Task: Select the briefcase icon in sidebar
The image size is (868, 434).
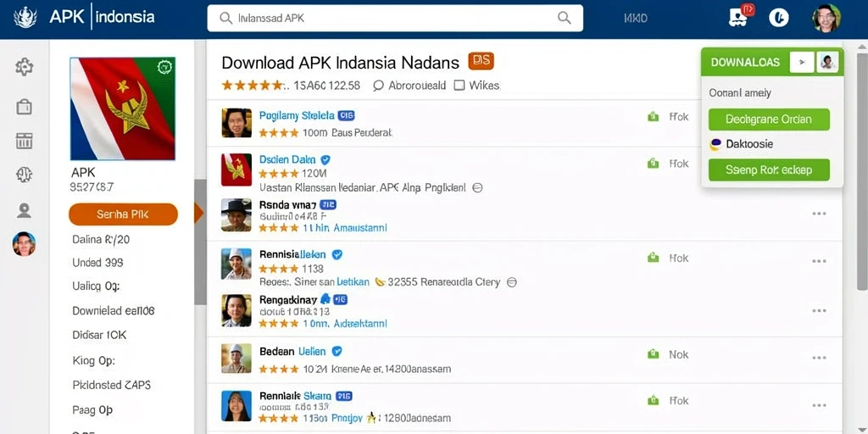Action: point(24,106)
